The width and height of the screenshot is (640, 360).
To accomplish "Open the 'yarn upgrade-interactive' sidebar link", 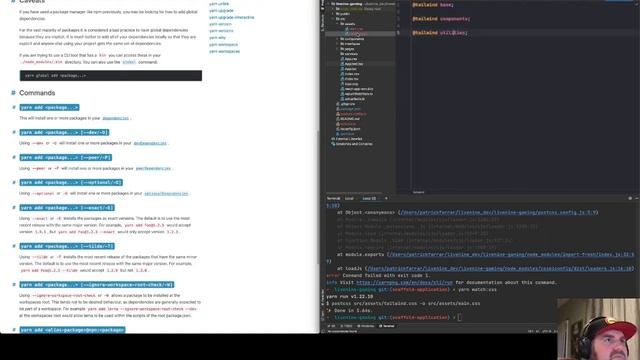I will click(231, 18).
